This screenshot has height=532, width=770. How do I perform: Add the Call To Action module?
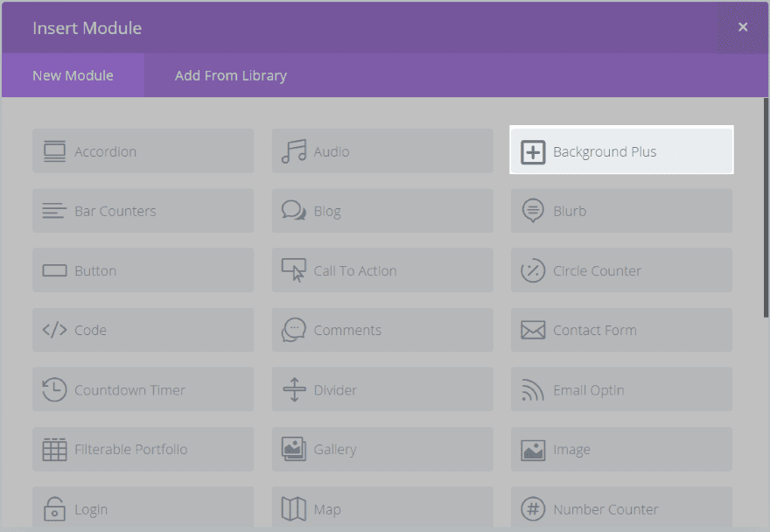pos(382,271)
